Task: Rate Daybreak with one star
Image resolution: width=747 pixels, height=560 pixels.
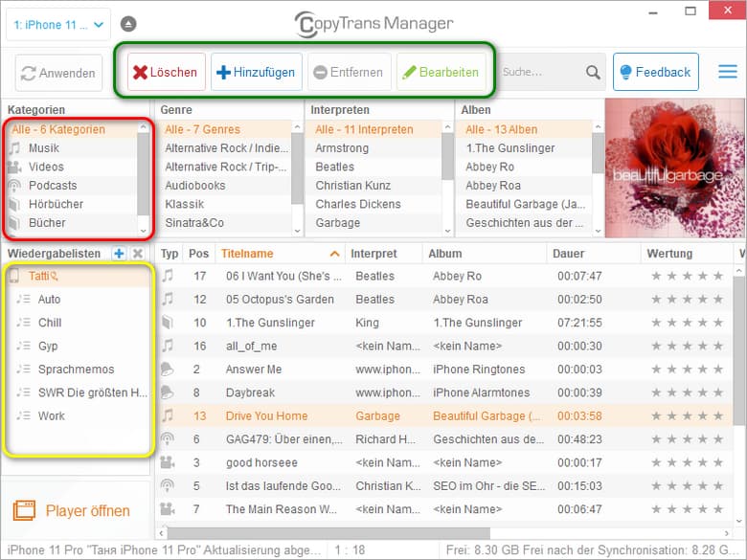Action: coord(656,392)
